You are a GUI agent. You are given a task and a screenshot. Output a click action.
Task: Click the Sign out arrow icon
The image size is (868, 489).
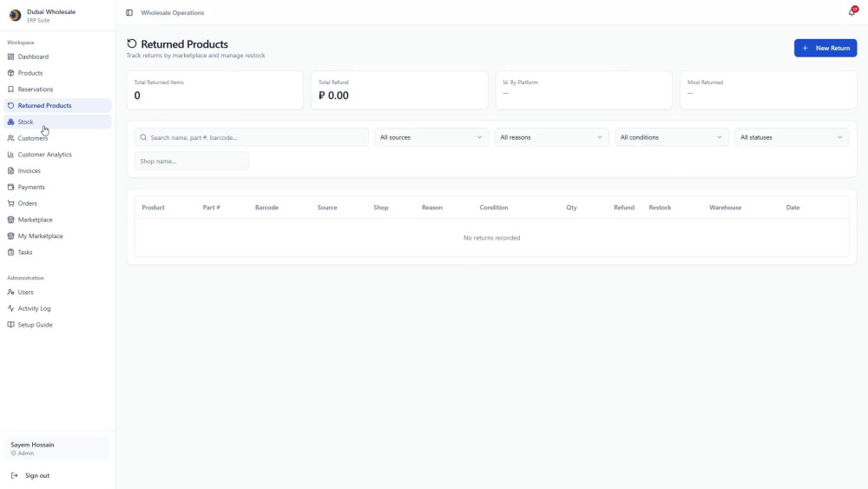coord(15,475)
